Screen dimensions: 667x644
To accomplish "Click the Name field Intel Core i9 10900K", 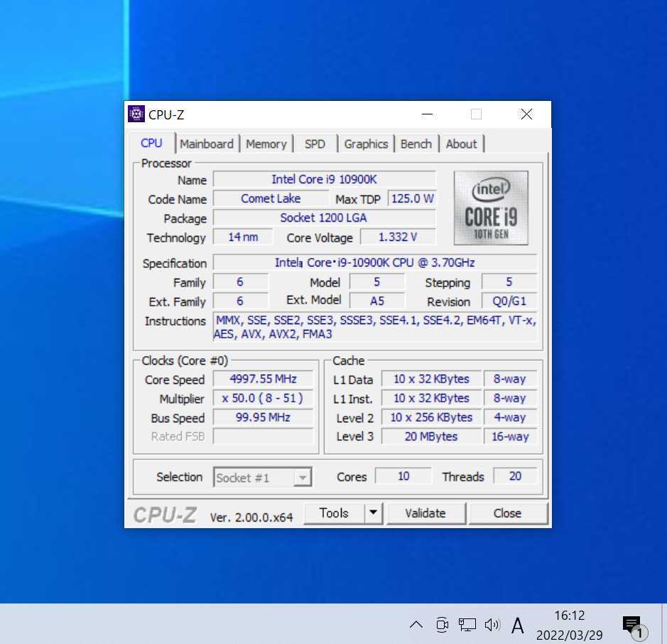I will (324, 180).
